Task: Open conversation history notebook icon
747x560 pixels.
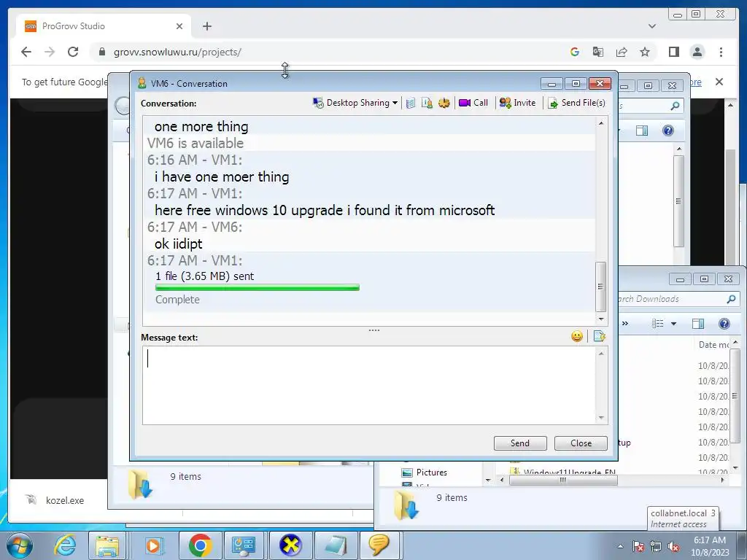Action: tap(411, 103)
